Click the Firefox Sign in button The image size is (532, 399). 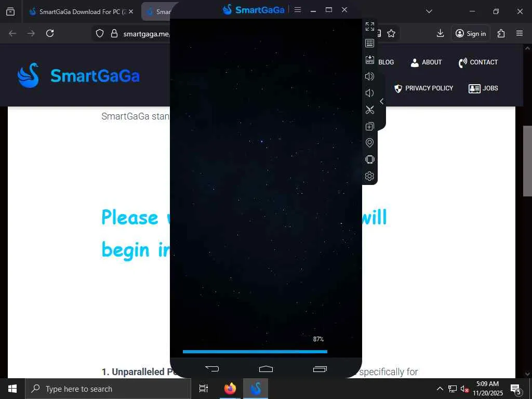tap(471, 33)
